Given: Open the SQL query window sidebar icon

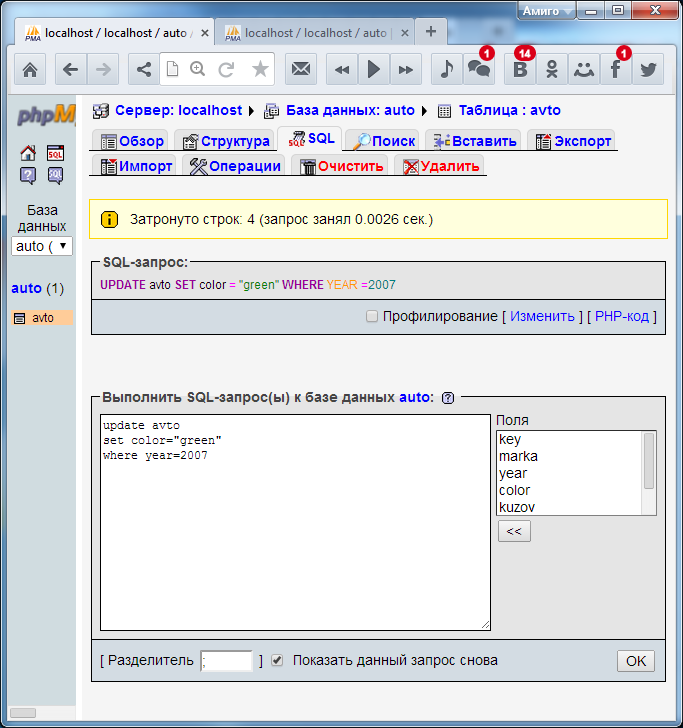Looking at the screenshot, I should (55, 153).
